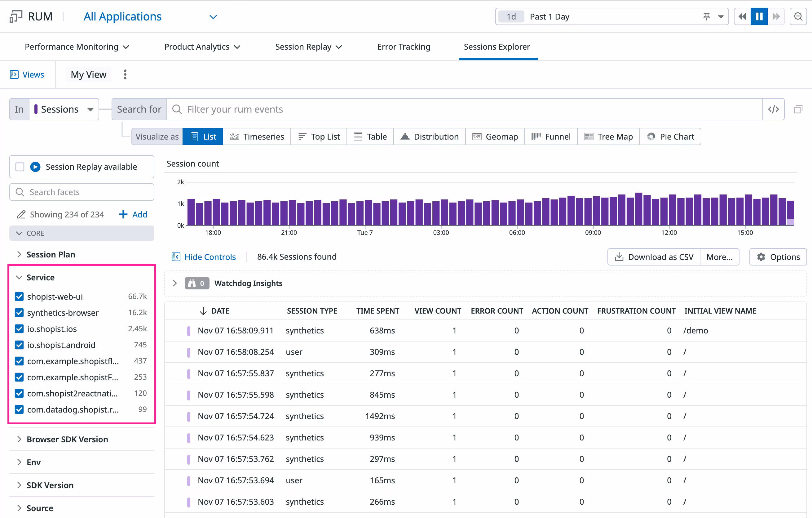
Task: Uncheck shopist-web-ui service
Action: click(20, 297)
